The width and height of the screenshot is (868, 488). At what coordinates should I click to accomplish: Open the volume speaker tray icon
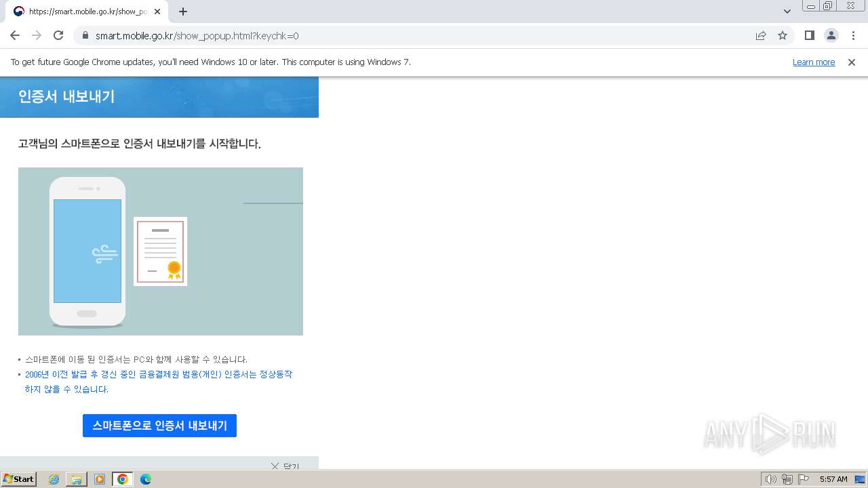pyautogui.click(x=771, y=479)
